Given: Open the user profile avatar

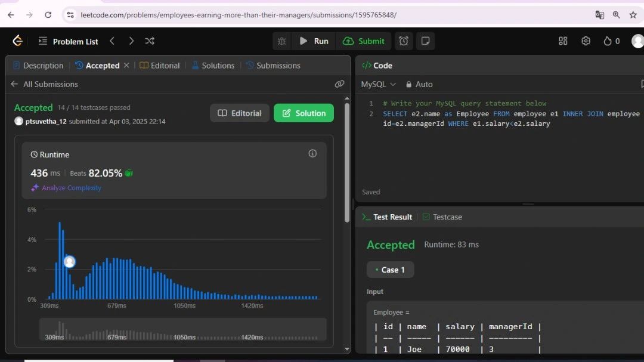Looking at the screenshot, I should (x=638, y=41).
